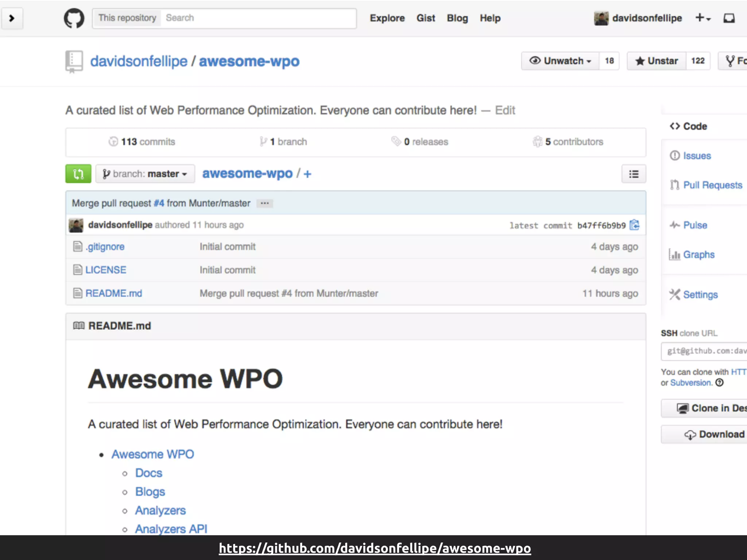
Task: Expand the sidebar arrow at the header's left end
Action: point(12,18)
